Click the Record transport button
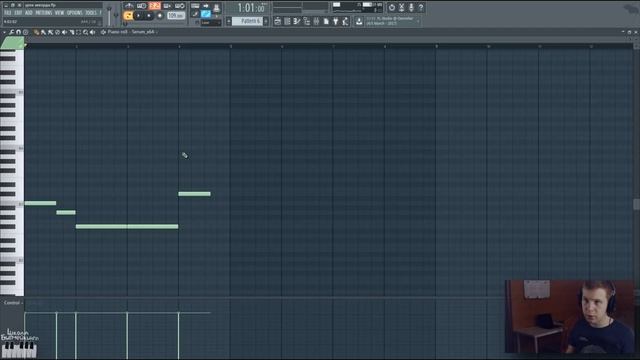The width and height of the screenshot is (640, 360). [x=160, y=16]
